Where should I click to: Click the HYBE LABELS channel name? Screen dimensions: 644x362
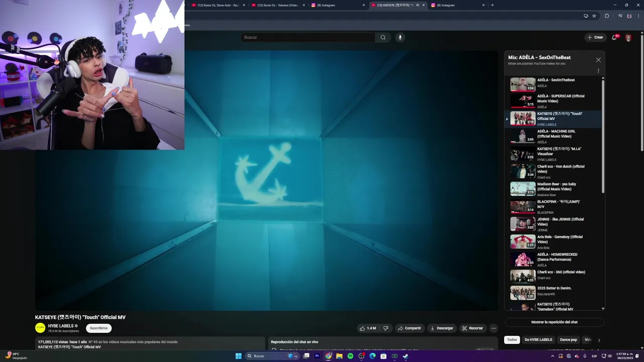pos(61,326)
